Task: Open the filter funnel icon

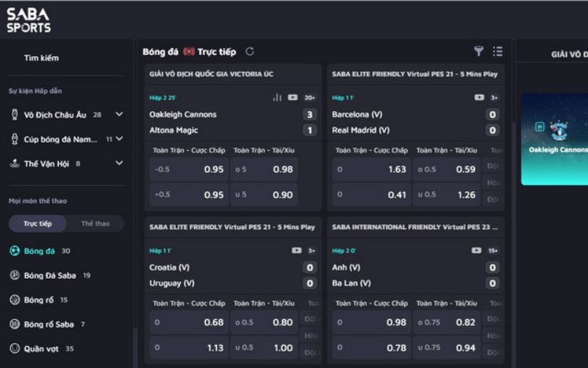Action: pos(478,52)
